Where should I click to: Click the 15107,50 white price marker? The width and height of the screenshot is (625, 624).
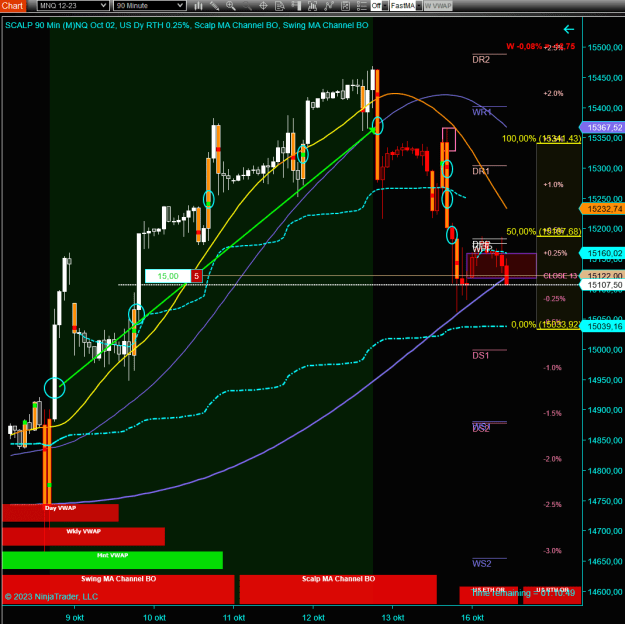603,285
